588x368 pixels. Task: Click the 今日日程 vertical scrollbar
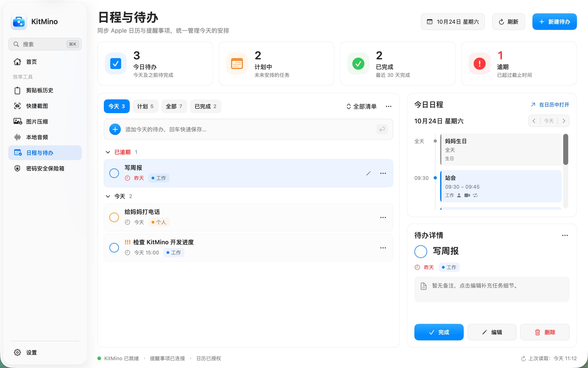coord(566,149)
